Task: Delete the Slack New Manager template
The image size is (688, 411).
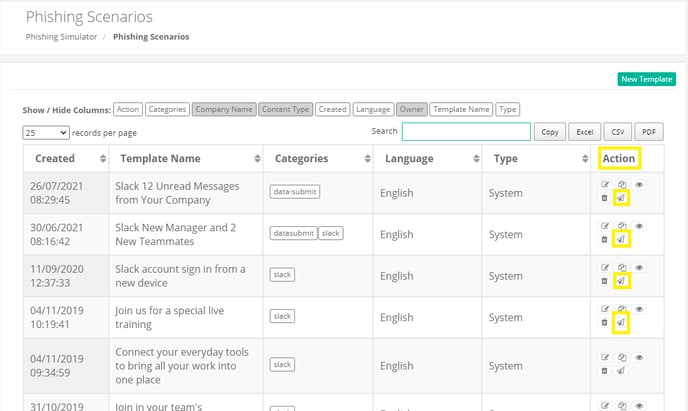Action: [604, 239]
